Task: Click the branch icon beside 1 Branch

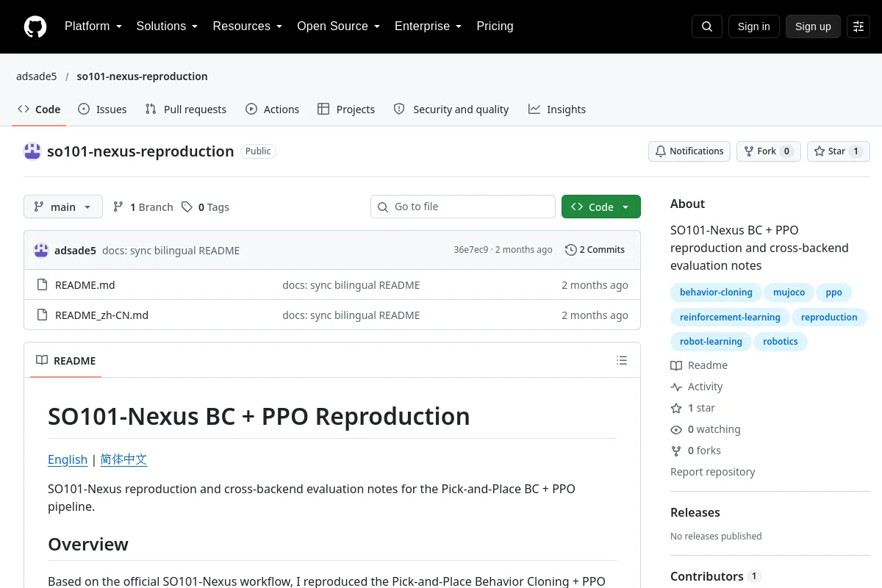Action: click(118, 207)
